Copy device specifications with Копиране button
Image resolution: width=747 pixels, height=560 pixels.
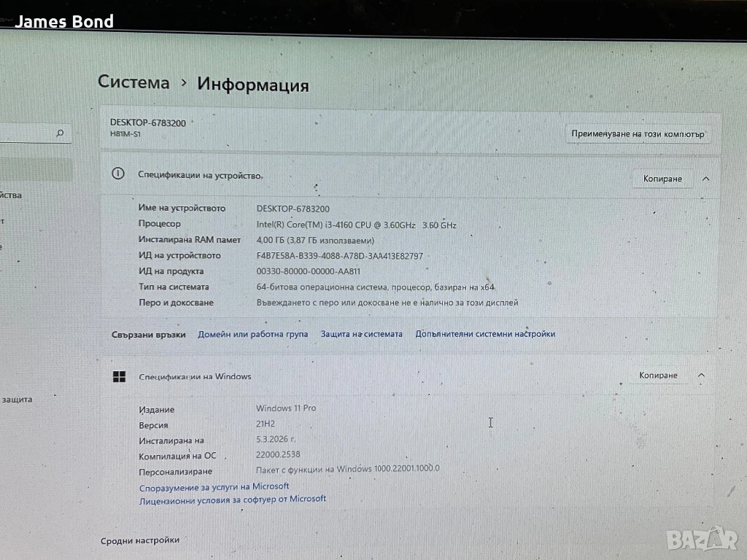click(x=662, y=179)
